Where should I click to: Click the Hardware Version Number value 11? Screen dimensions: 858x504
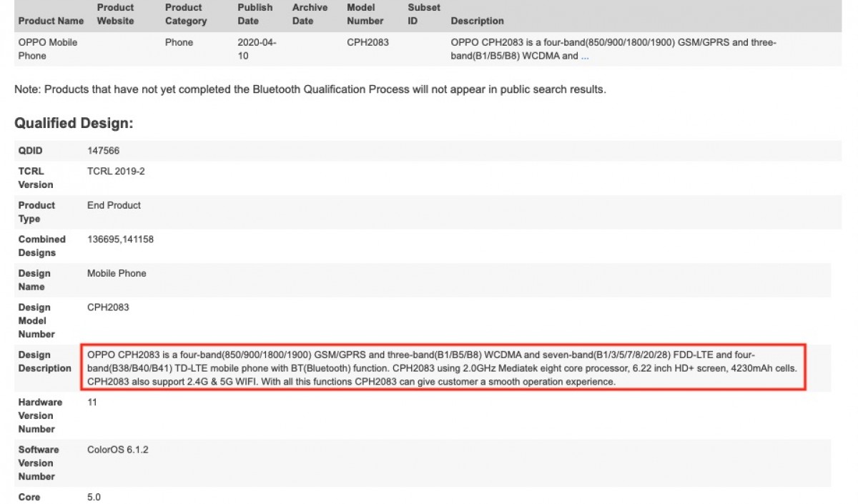tap(92, 402)
